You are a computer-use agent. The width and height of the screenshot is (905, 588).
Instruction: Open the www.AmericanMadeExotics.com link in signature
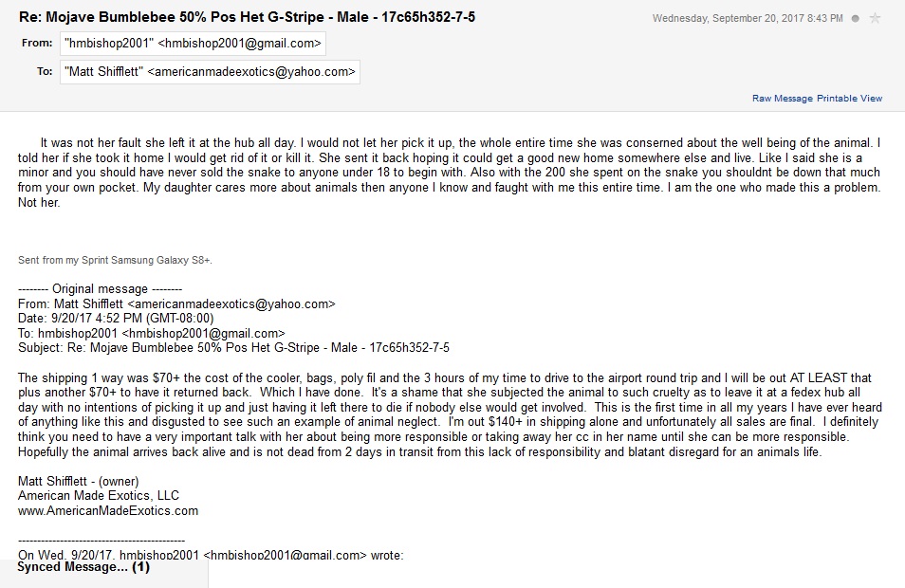click(x=108, y=510)
